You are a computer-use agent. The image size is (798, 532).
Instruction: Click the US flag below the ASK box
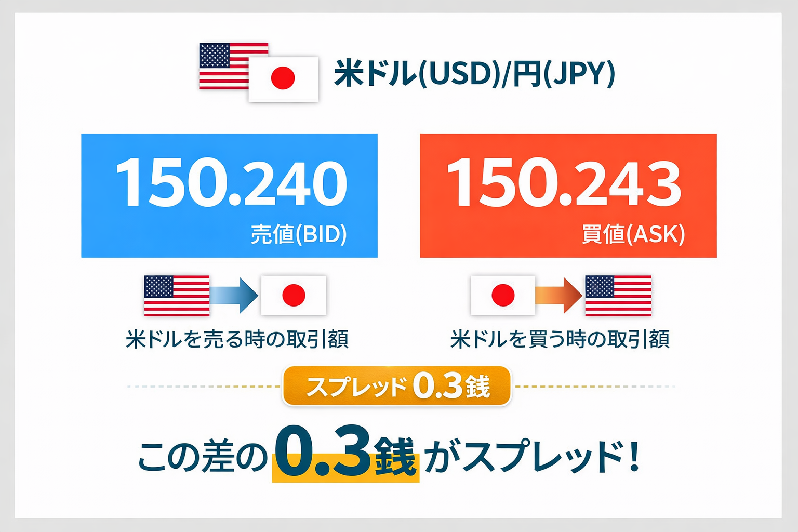click(618, 296)
